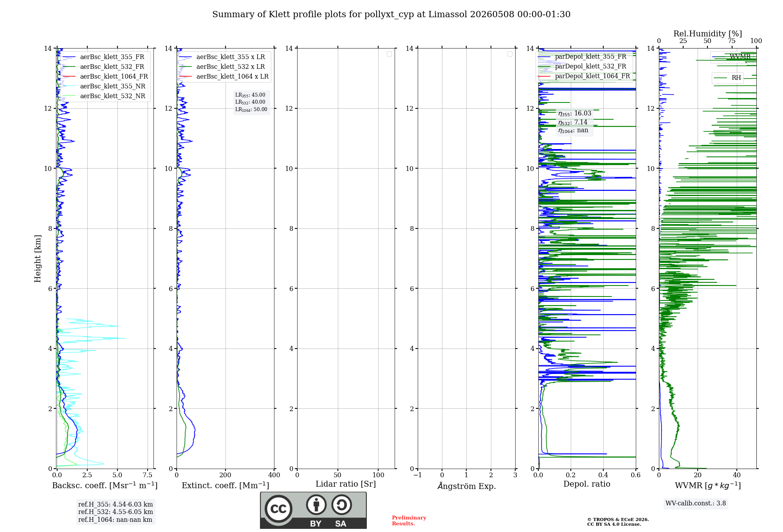Click the Rel.Humidity [%] top axis label
Image resolution: width=783 pixels, height=532 pixels.
(x=708, y=34)
